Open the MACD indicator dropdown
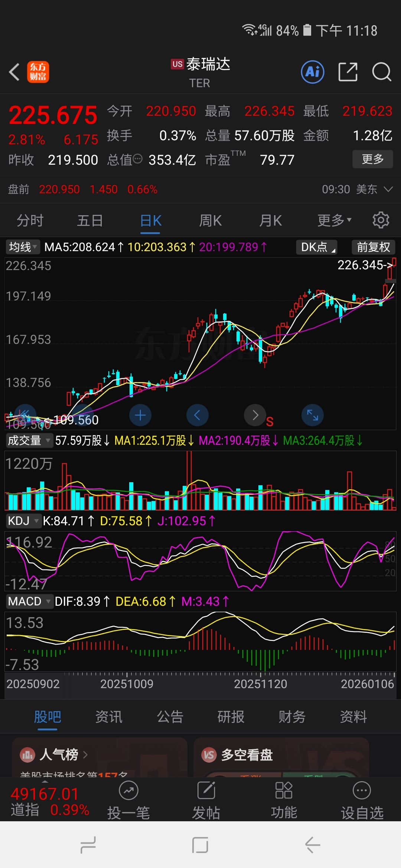The width and height of the screenshot is (401, 868). (29, 601)
